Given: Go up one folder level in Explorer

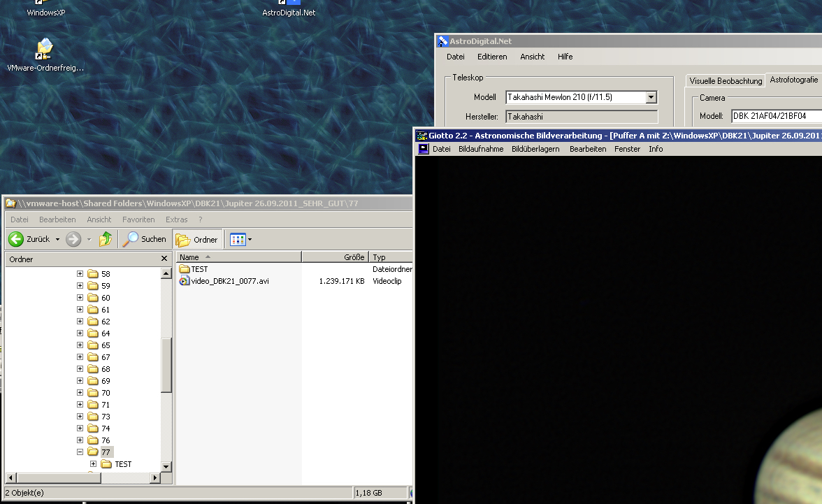Looking at the screenshot, I should [106, 239].
